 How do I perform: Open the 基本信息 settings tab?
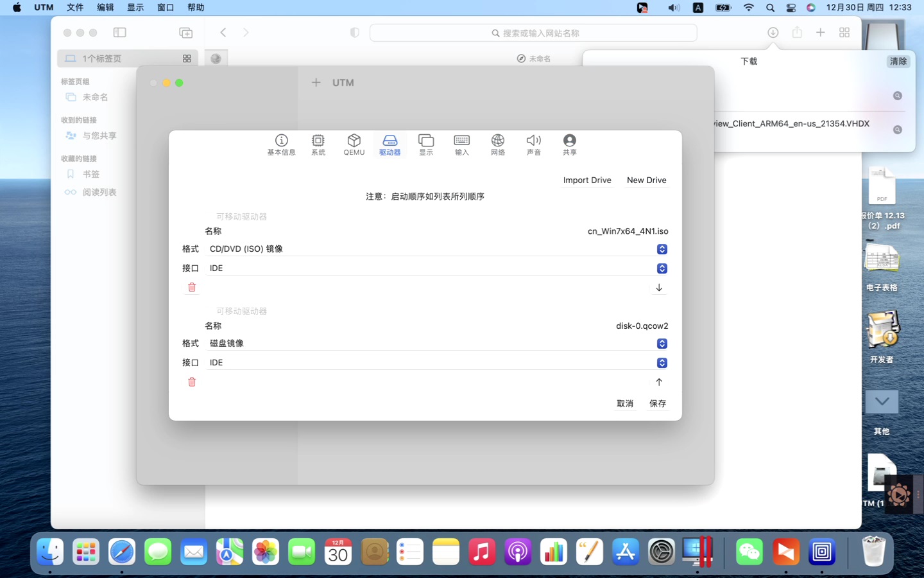tap(281, 144)
